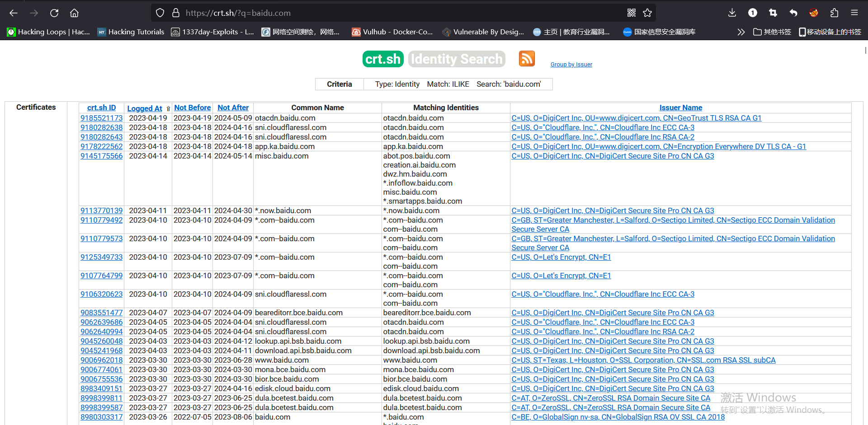Sort by Not After column header

tap(233, 107)
